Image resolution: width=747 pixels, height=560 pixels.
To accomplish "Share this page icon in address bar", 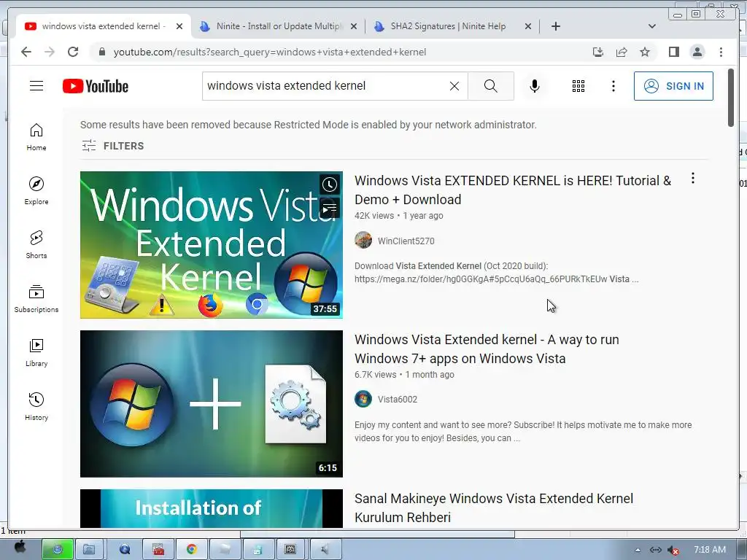I will point(622,52).
